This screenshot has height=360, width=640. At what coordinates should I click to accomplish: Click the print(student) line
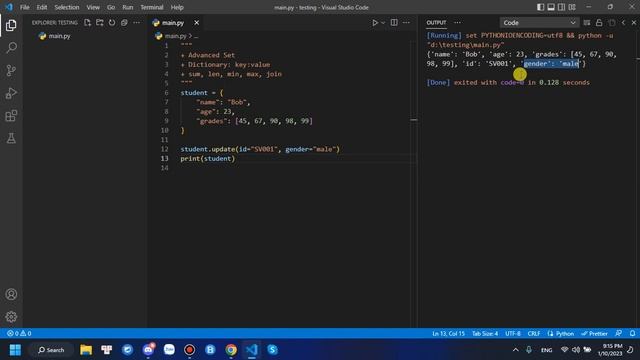click(x=208, y=158)
